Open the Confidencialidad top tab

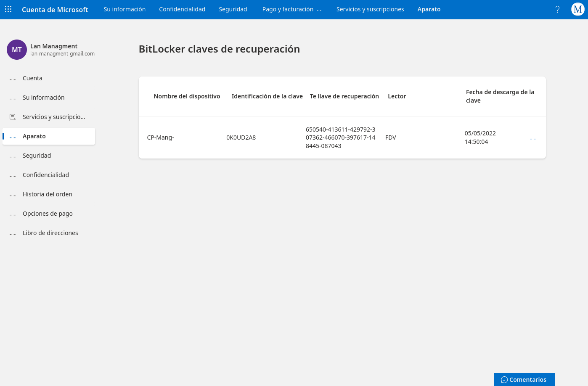(182, 9)
